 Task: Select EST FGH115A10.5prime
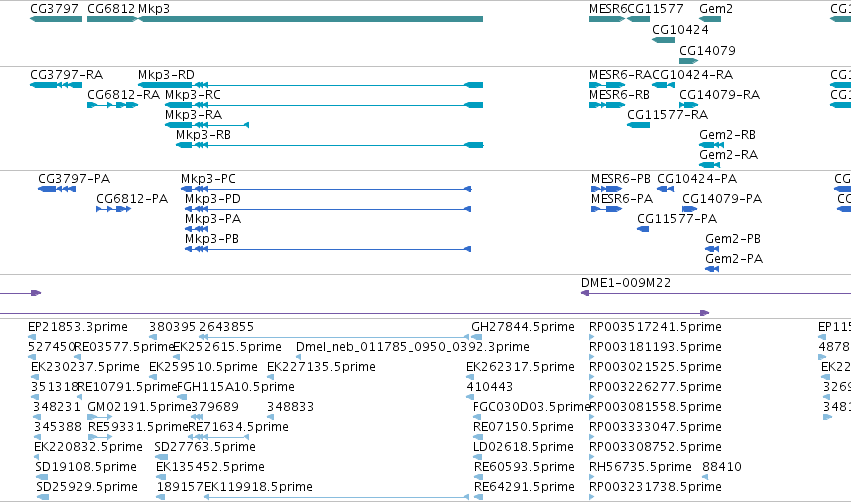[182, 398]
